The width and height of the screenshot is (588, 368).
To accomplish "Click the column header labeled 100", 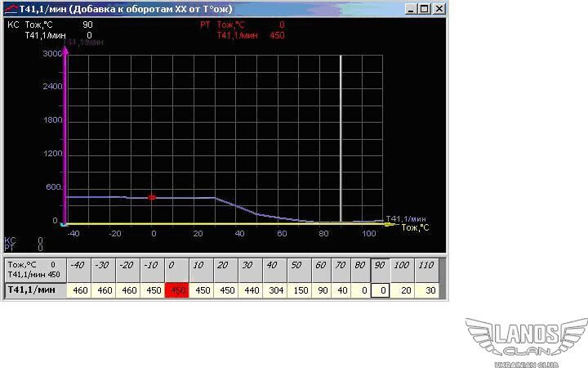I will point(403,266).
